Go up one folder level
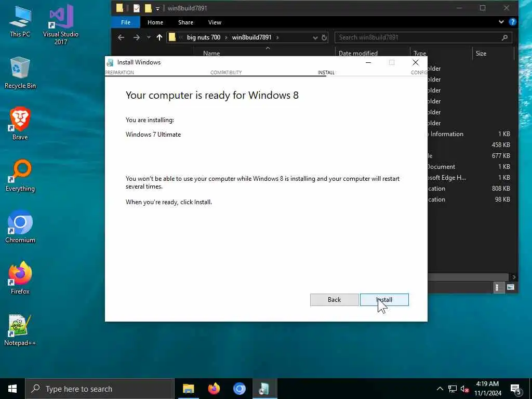 point(159,37)
